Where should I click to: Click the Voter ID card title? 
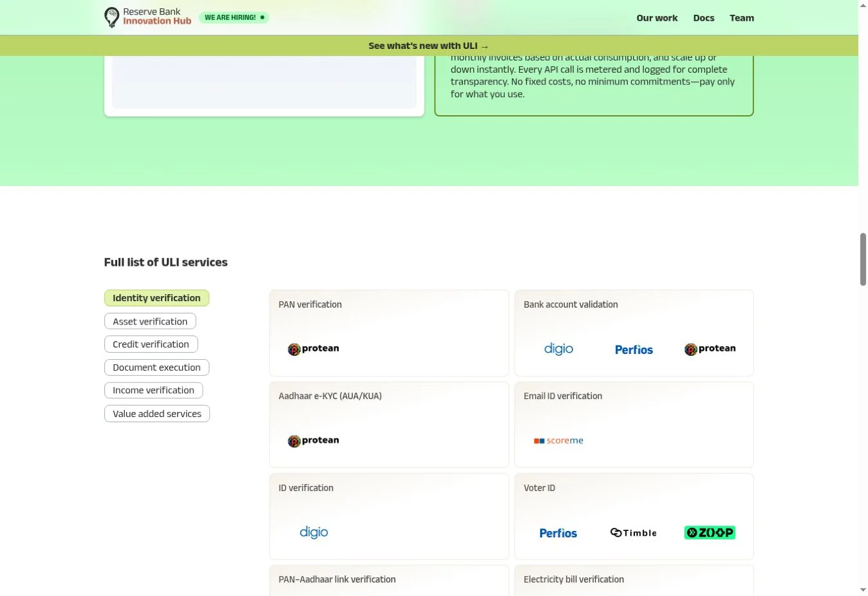539,488
